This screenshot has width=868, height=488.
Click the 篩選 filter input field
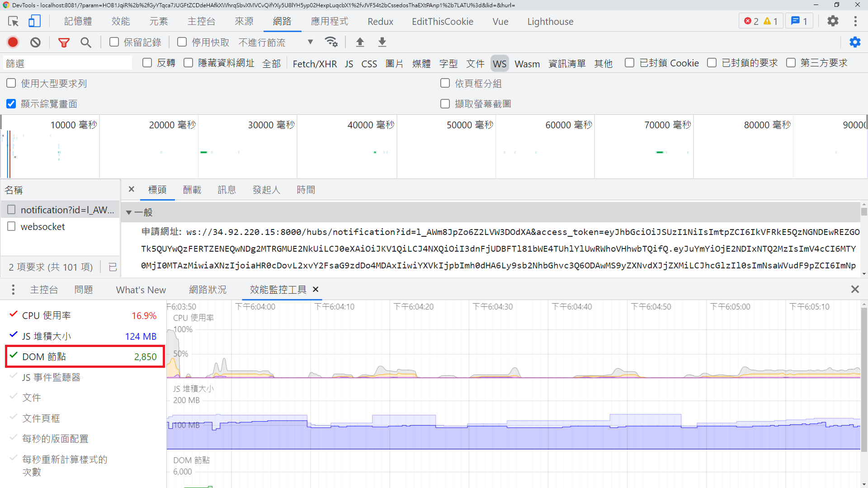click(68, 63)
